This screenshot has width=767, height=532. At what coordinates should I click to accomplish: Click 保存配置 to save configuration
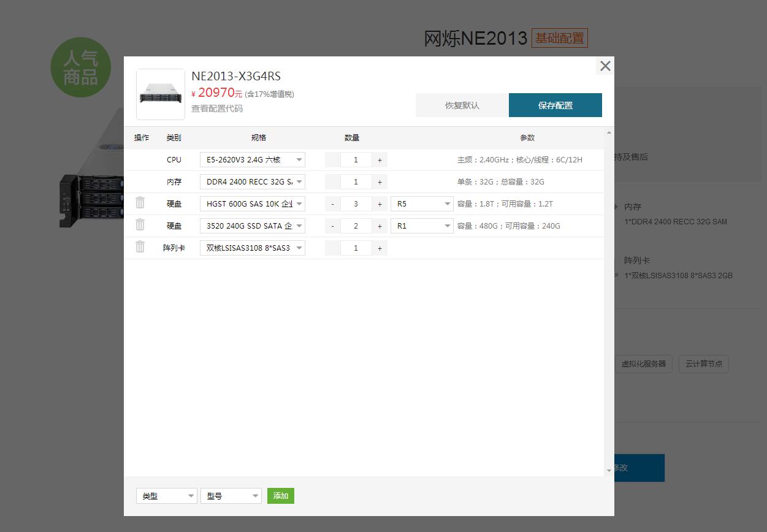[555, 105]
